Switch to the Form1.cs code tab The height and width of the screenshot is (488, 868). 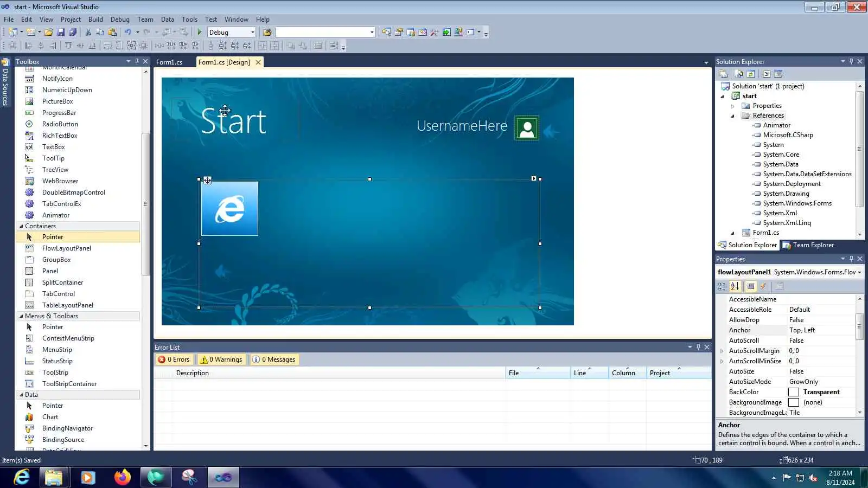(169, 62)
